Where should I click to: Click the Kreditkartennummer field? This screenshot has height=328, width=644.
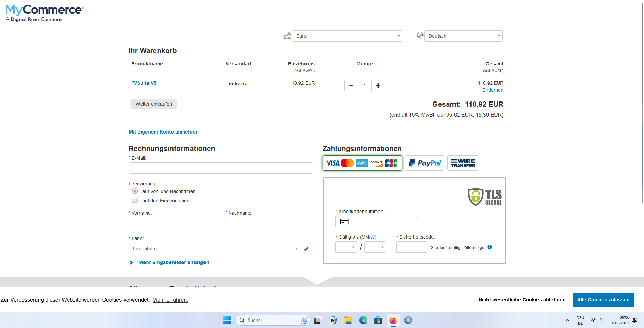(376, 221)
